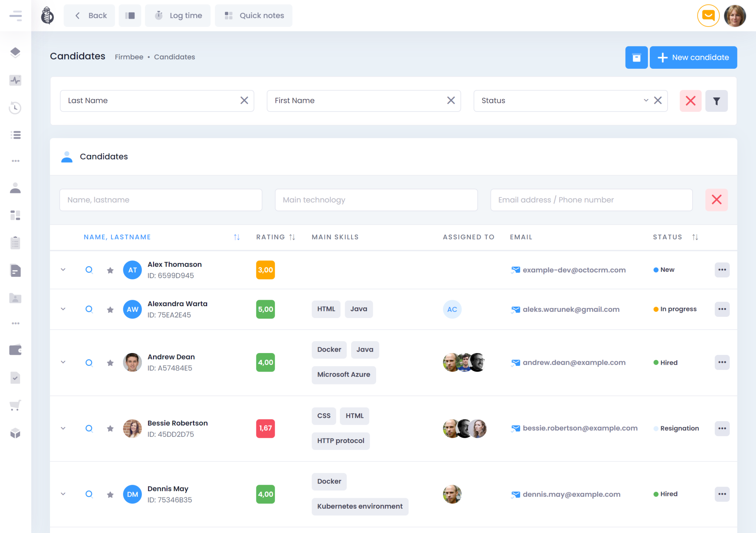Expand the Bessie Robertson row

[x=63, y=428]
